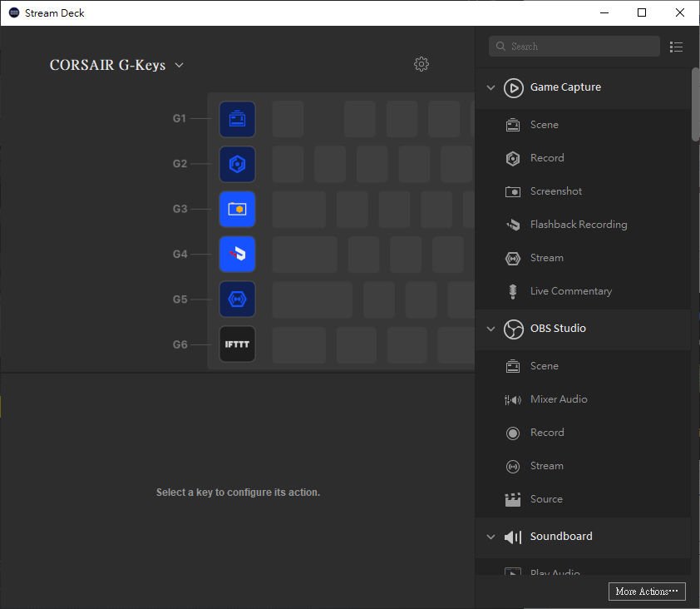The image size is (700, 609).
Task: Select the G6 IFTTT key
Action: [237, 344]
